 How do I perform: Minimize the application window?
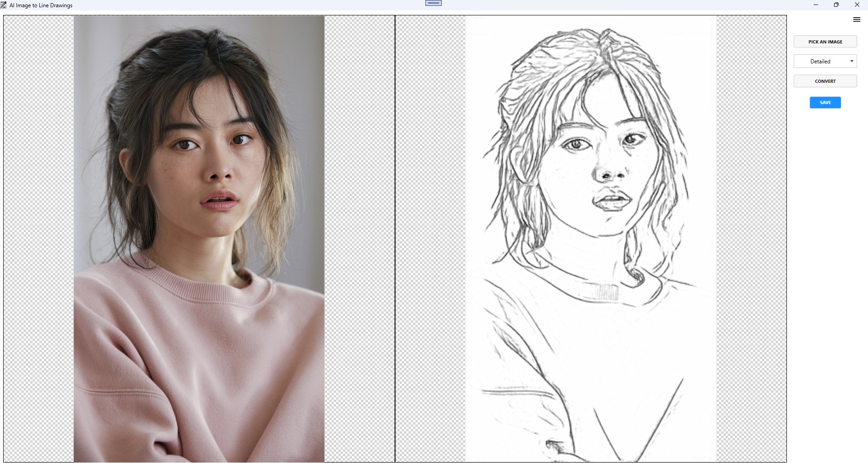coord(815,5)
